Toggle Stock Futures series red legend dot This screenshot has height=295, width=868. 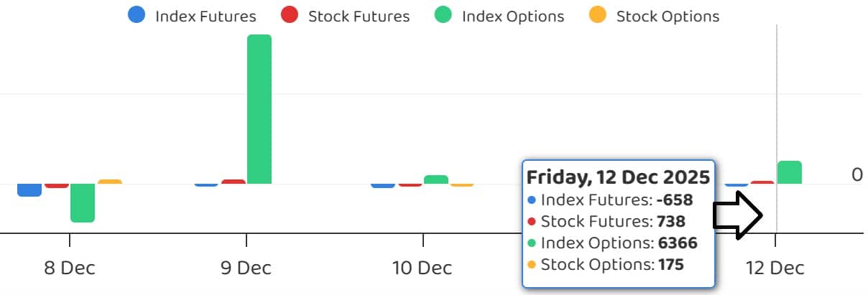[x=289, y=15]
